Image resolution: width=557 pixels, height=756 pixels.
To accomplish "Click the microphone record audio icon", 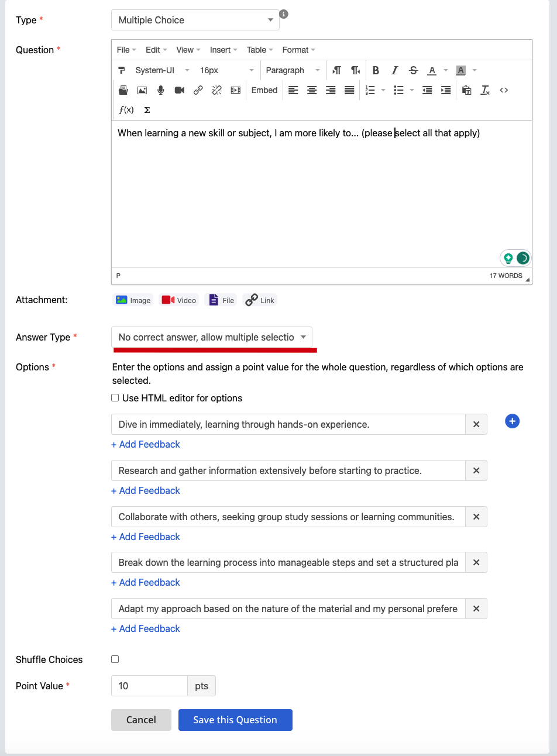I will (161, 90).
